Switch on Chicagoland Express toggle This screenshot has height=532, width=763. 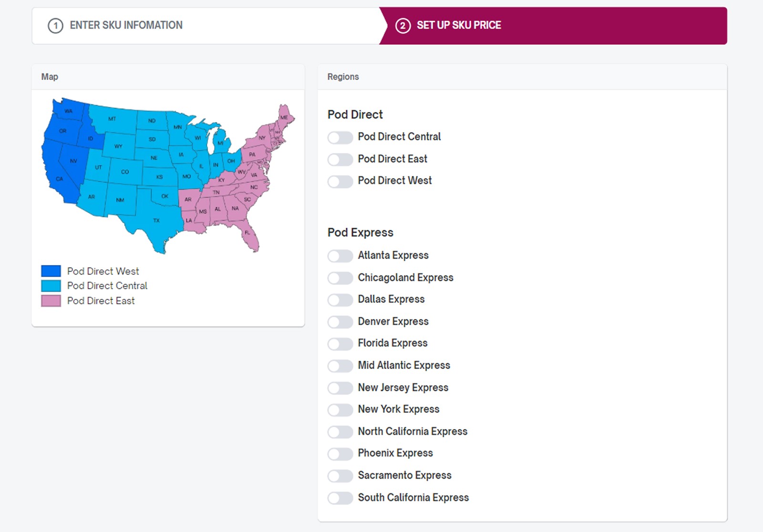point(340,278)
